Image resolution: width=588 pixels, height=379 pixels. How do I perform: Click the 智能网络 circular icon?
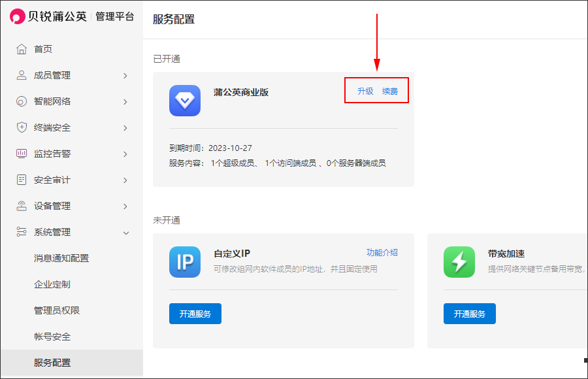22,101
